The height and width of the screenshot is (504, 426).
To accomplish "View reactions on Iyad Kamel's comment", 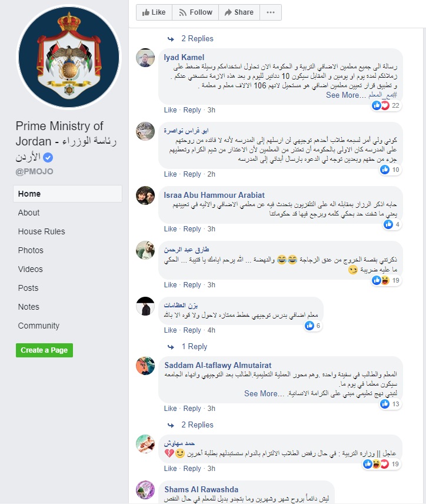I will [x=385, y=105].
